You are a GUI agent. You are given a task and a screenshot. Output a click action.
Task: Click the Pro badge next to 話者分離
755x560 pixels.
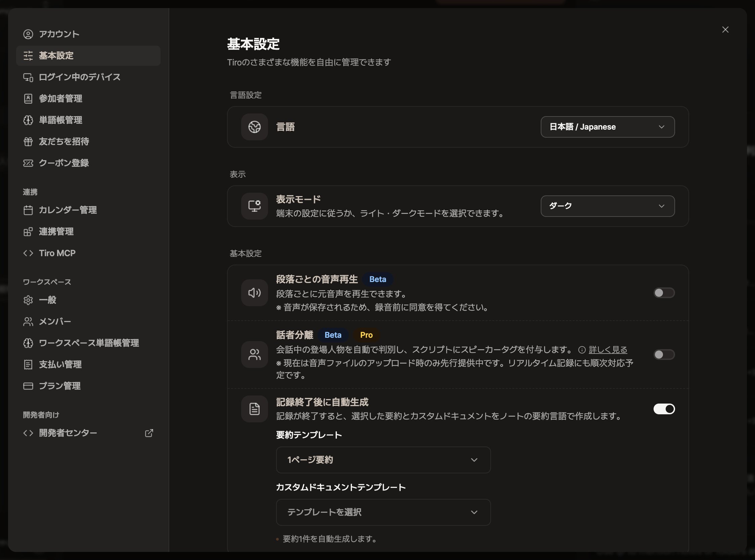366,335
